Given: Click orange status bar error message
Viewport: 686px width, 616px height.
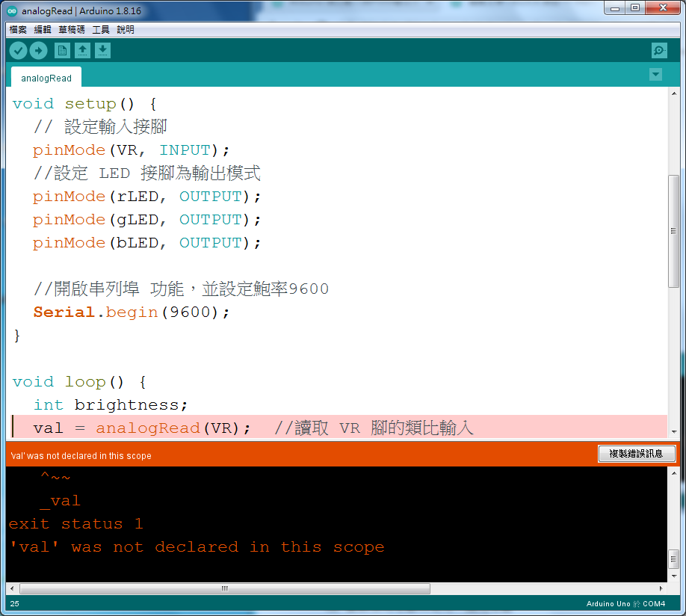Looking at the screenshot, I should click(x=81, y=456).
